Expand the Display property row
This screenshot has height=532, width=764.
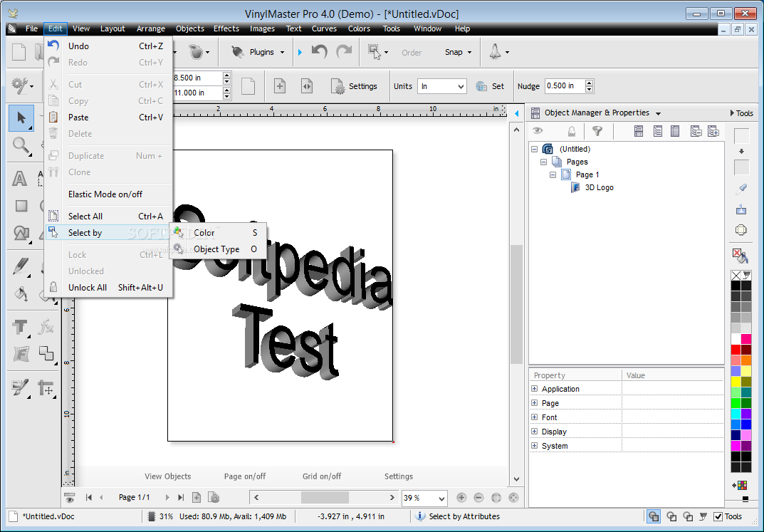[535, 431]
